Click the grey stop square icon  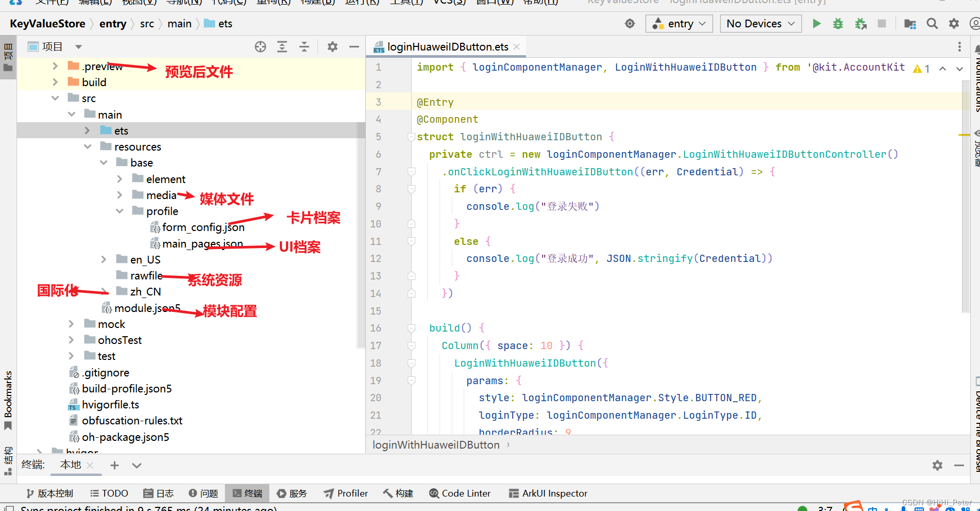[x=882, y=24]
